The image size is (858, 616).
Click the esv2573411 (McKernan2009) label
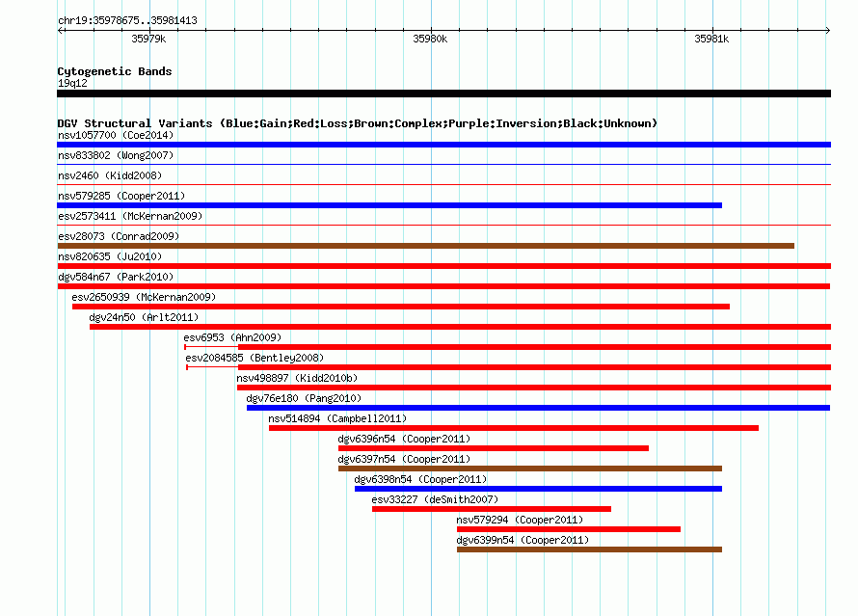tap(130, 216)
